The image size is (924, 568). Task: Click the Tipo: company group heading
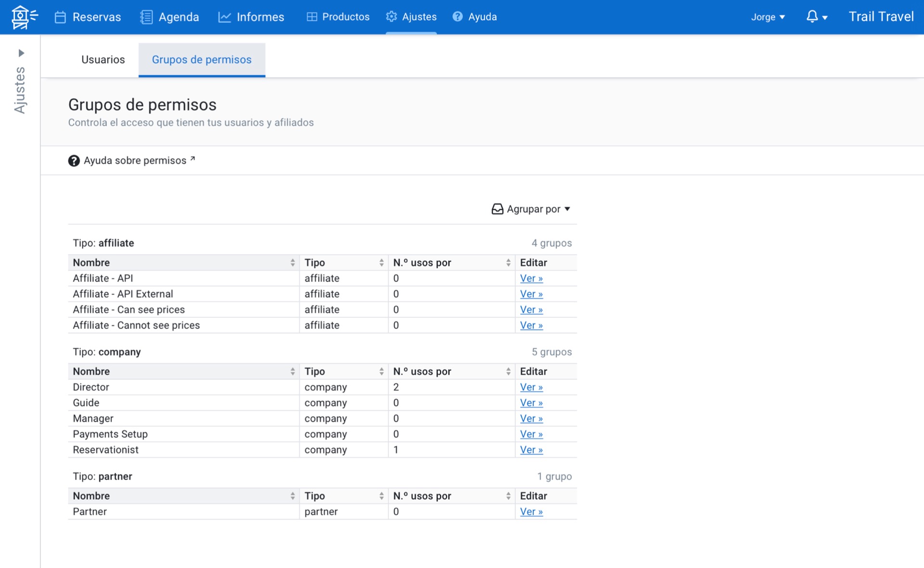tap(107, 352)
